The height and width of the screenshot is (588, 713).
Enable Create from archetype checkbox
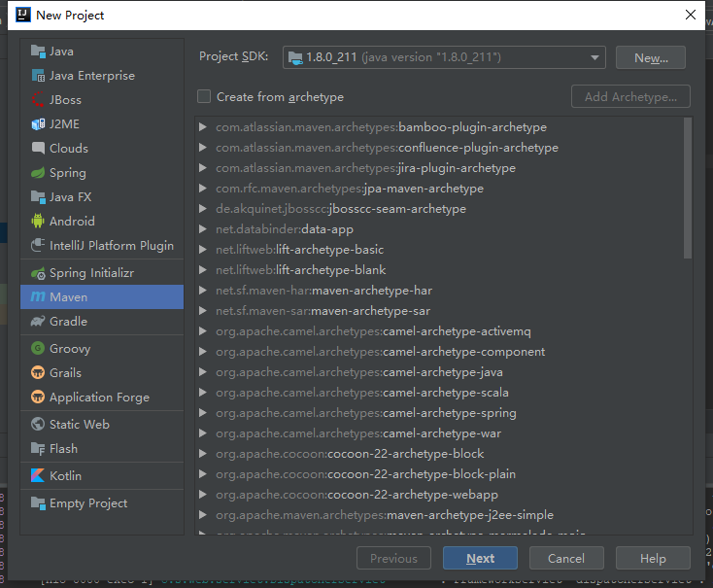pos(204,96)
